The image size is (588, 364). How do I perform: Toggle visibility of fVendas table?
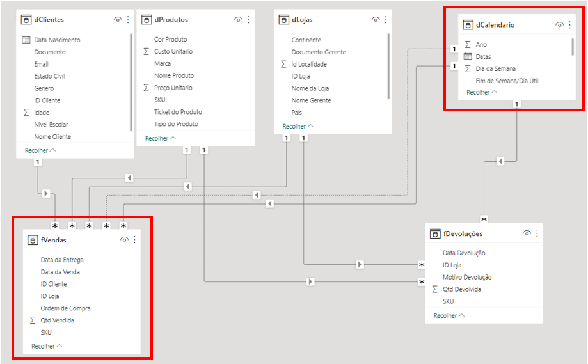(x=125, y=239)
